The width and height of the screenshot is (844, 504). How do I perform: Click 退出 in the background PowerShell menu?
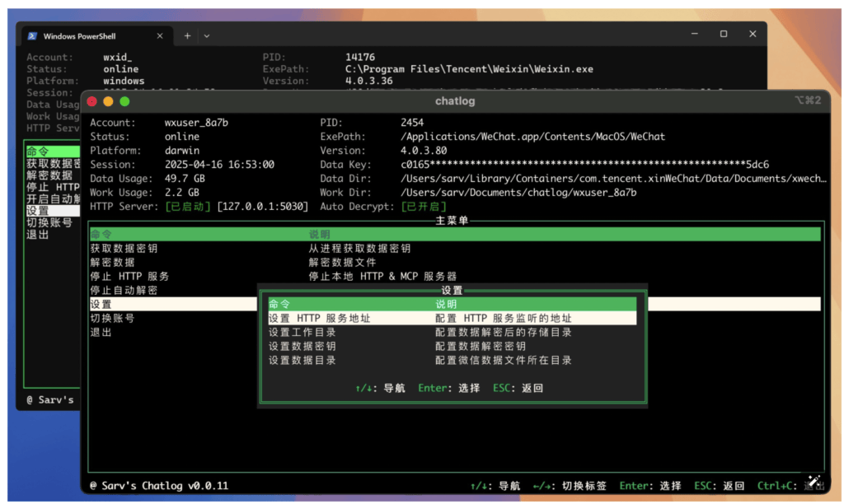(38, 235)
